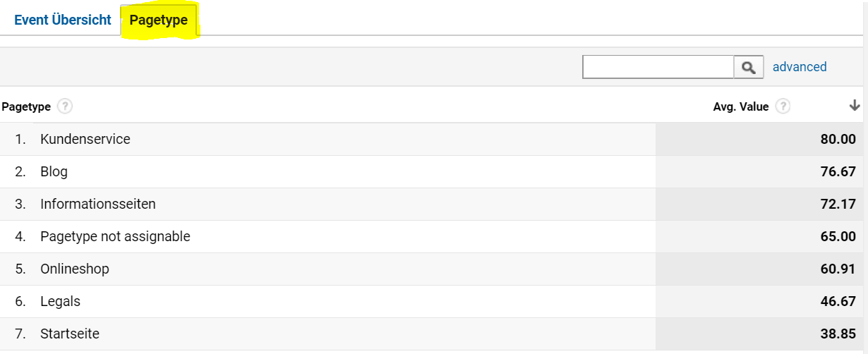Select the Startseite row label
This screenshot has width=868, height=354.
(x=70, y=334)
